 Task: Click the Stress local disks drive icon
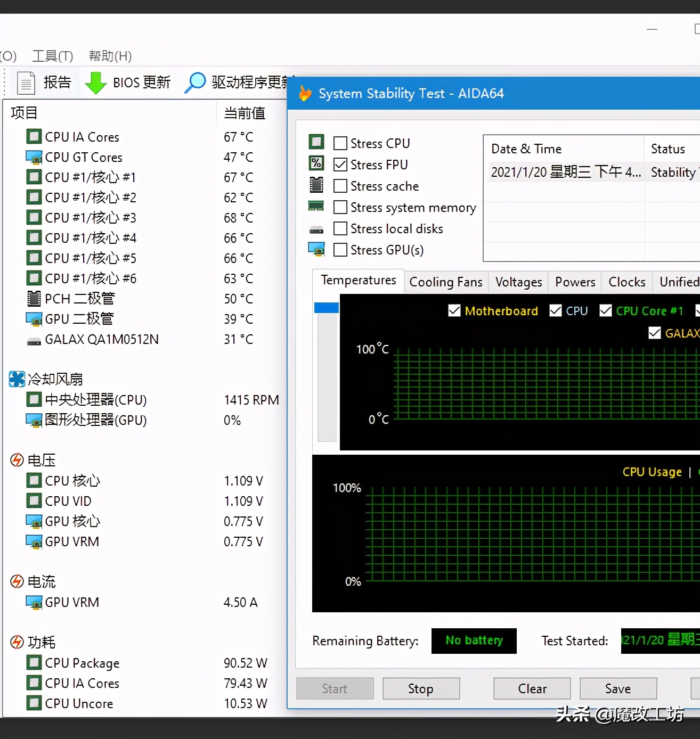(x=316, y=228)
